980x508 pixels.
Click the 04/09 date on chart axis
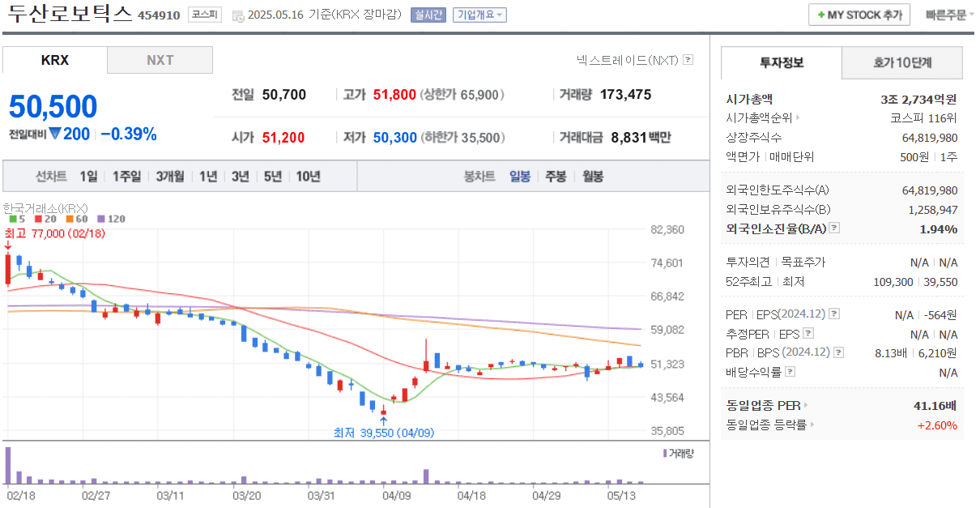(396, 494)
